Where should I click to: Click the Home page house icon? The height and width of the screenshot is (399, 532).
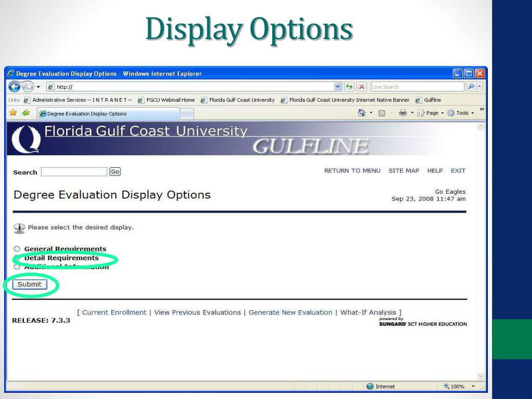(362, 113)
